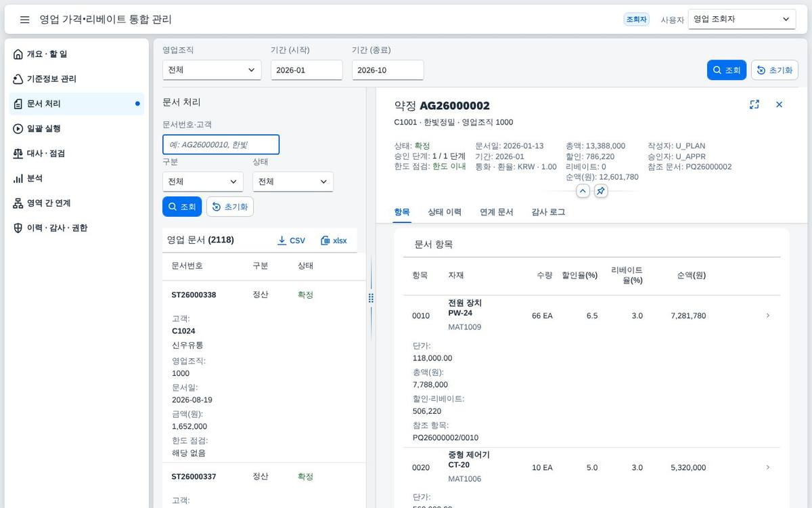Screen dimensions: 812x508
Task: Select 문서 처리 in the sidebar
Action: pyautogui.click(x=77, y=104)
